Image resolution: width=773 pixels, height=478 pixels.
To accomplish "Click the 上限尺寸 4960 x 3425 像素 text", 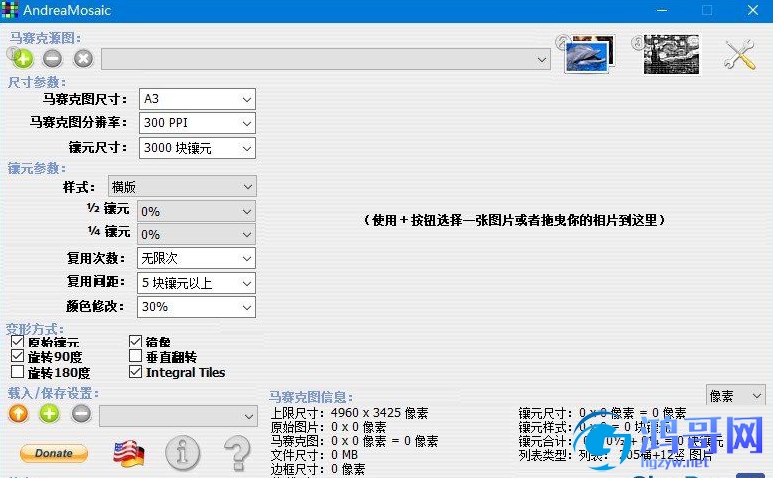I will (x=350, y=412).
